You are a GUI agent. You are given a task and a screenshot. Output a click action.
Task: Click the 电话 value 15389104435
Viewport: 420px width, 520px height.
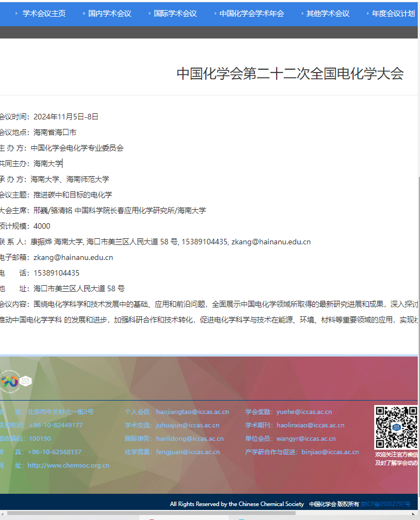click(x=56, y=273)
